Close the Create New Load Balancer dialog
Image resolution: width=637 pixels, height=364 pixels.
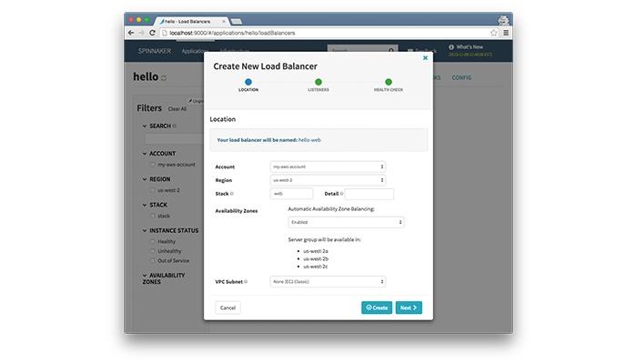[425, 57]
